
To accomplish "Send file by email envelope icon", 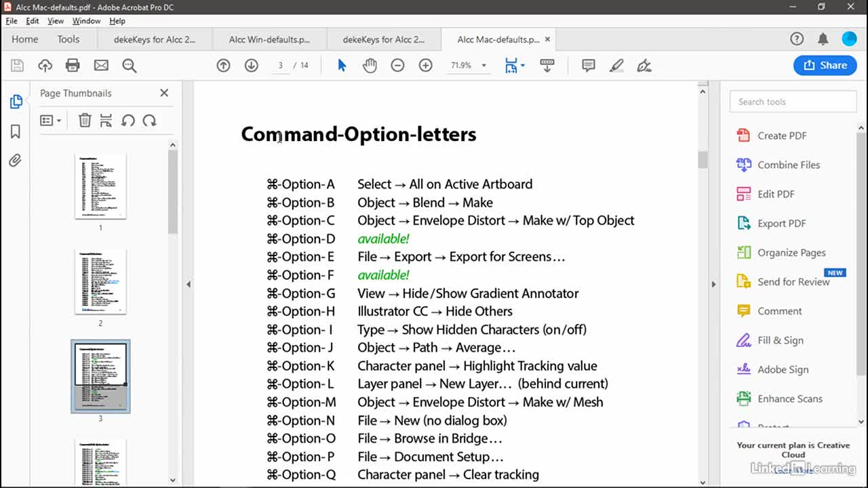I will (x=101, y=66).
